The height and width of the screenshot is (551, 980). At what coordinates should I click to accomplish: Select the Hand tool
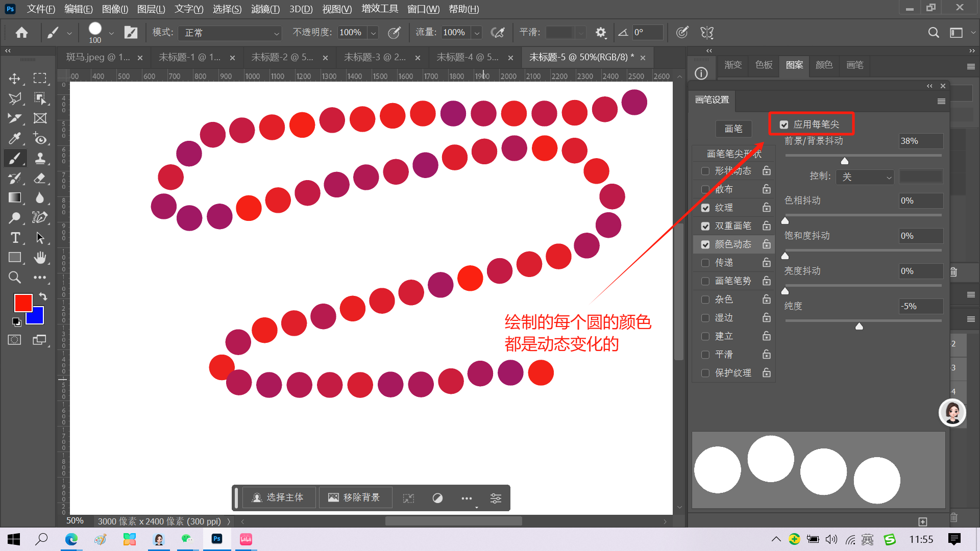click(x=40, y=258)
